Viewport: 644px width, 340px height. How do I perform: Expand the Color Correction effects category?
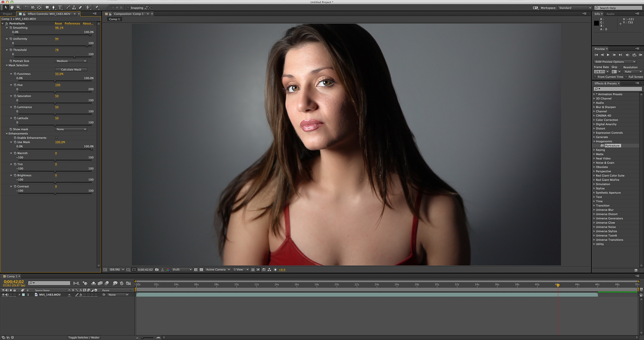(594, 120)
